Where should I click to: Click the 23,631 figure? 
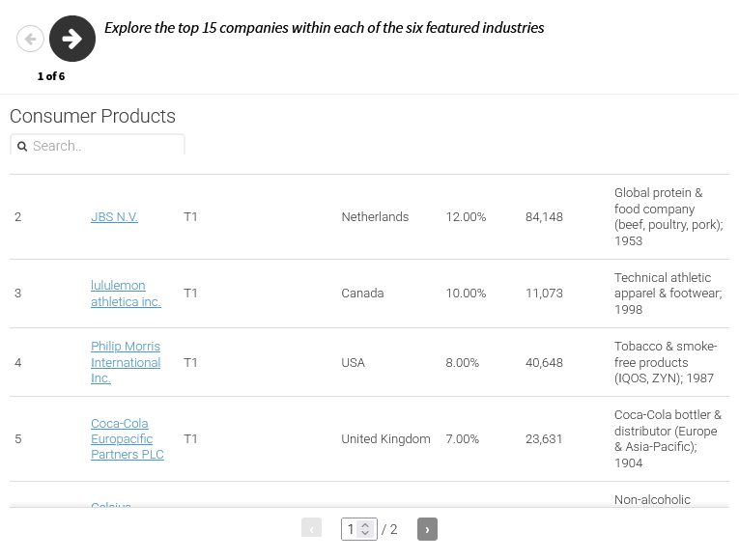click(x=544, y=439)
